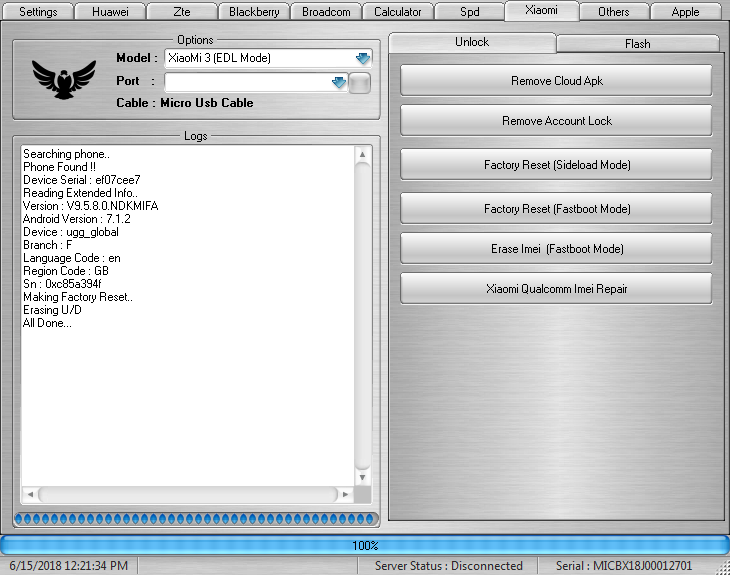Go to the Spd tab
Viewport: 730px width, 575px height.
coord(469,12)
